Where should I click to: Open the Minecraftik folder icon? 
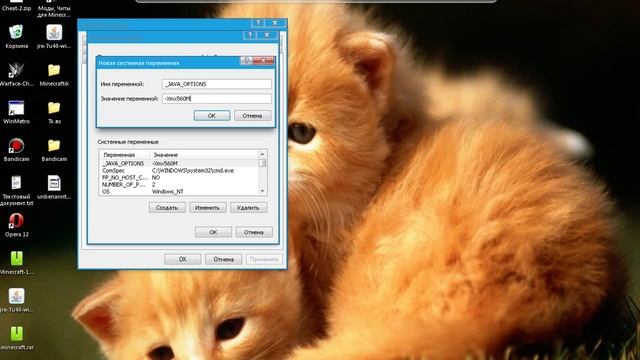pos(54,70)
